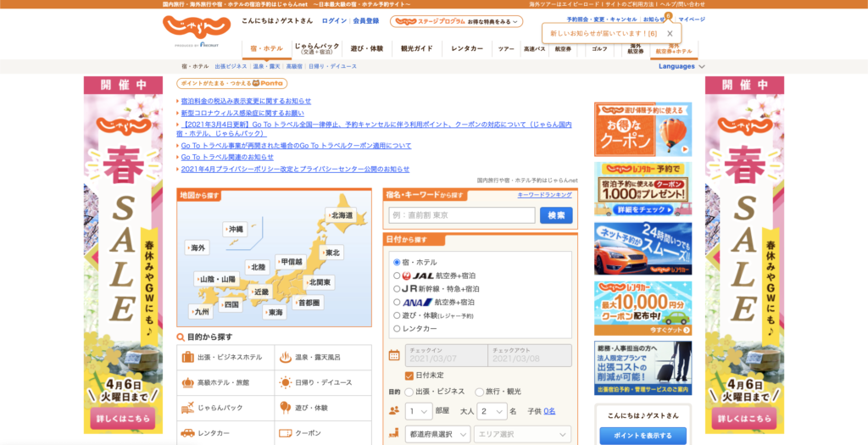Viewport: 868px width, 445px height.
Task: Select 首都圏 region on the map
Action: coord(308,303)
